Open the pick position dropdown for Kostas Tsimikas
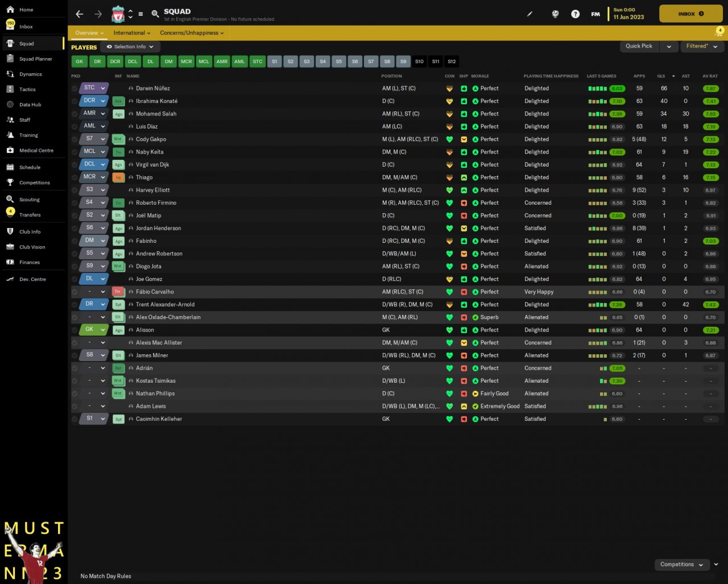The image size is (728, 584). tap(103, 381)
